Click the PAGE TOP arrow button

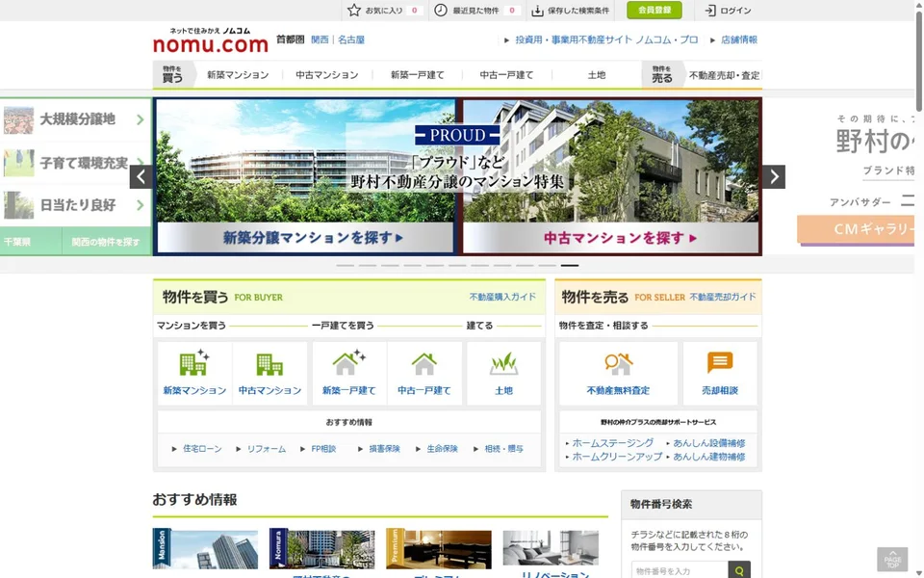point(892,559)
